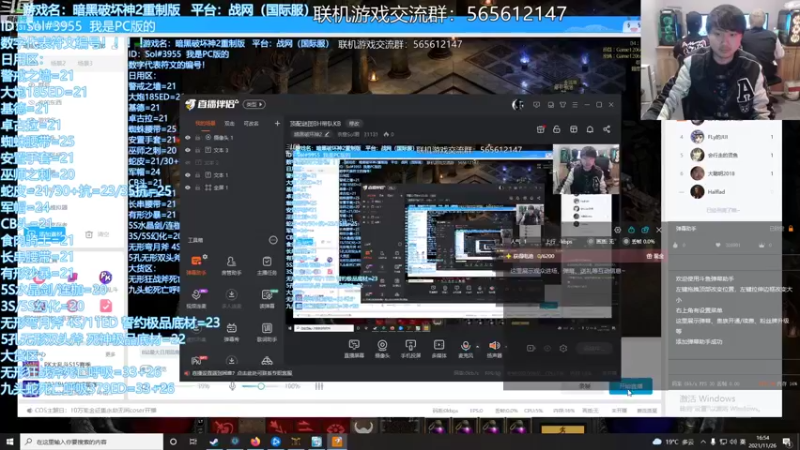Open Steam from the taskbar
Image resolution: width=800 pixels, height=450 pixels.
(214, 442)
